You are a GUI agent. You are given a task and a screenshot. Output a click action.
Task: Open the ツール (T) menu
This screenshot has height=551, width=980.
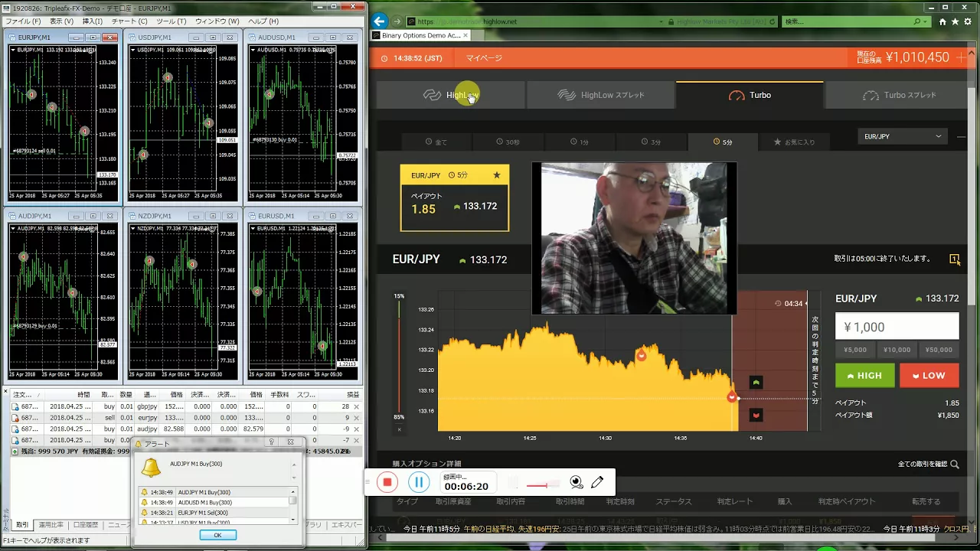pos(171,21)
